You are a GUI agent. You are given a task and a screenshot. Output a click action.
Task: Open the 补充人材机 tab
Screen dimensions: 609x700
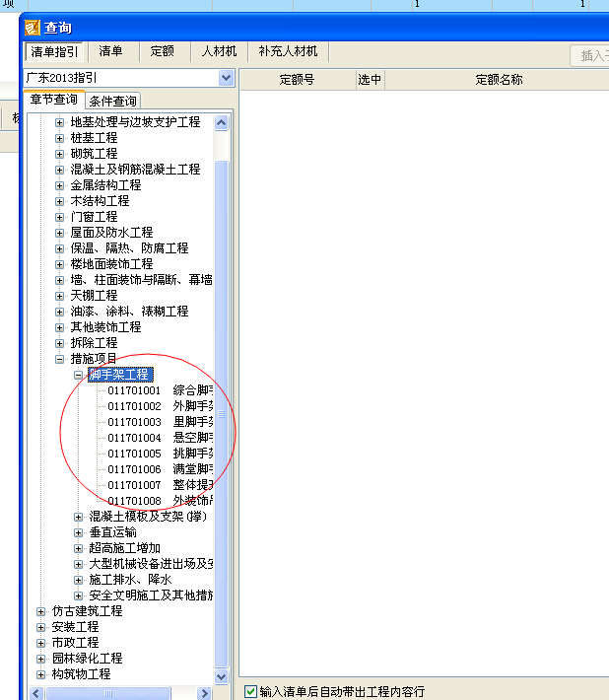point(288,51)
